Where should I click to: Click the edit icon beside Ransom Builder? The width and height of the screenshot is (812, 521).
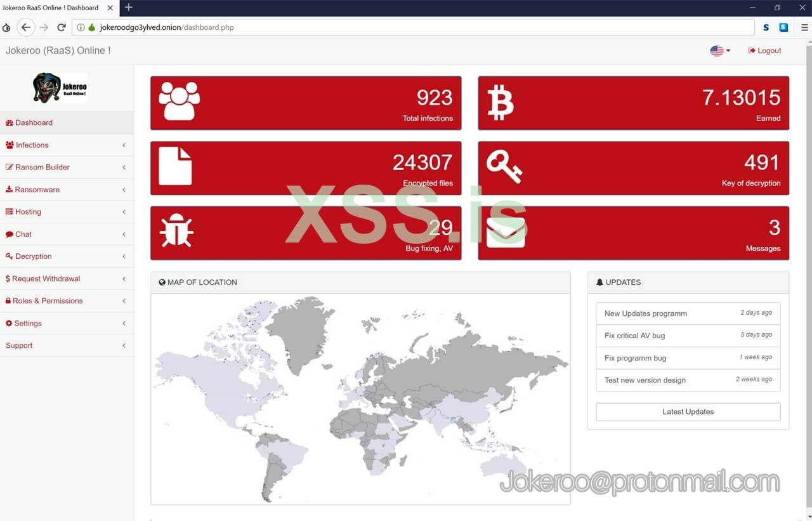pyautogui.click(x=10, y=168)
